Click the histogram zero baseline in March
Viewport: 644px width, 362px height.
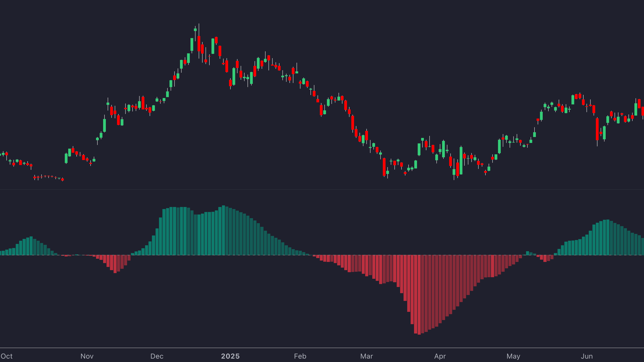367,255
